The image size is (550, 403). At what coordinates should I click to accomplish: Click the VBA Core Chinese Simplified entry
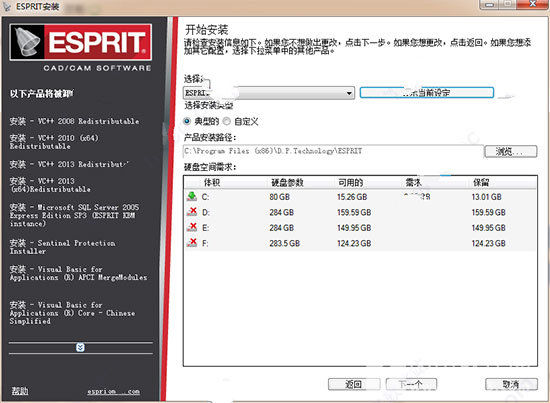72,313
